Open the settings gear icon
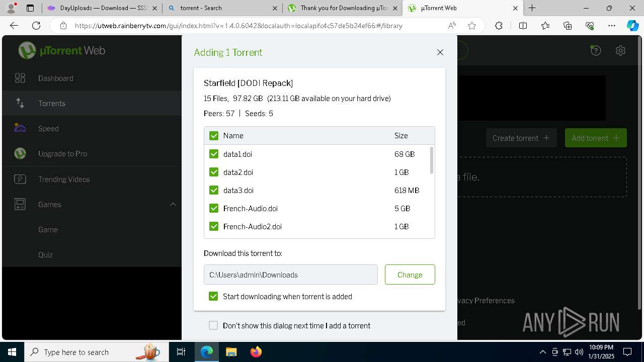 click(620, 50)
